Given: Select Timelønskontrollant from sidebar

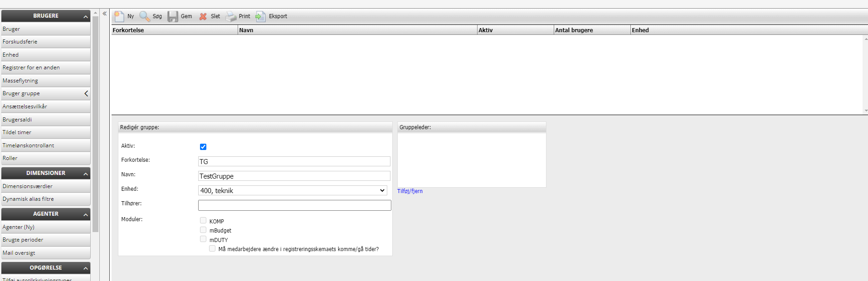Looking at the screenshot, I should [28, 145].
